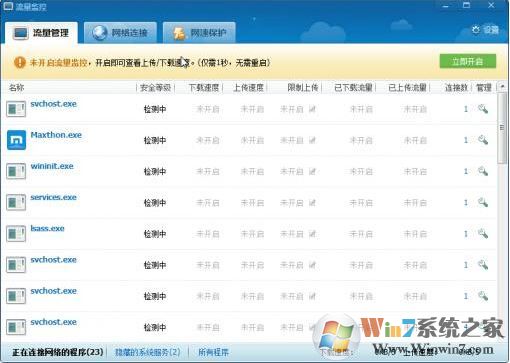The image size is (510, 363).
Task: Switch to 网络连接 tab
Action: pyautogui.click(x=120, y=33)
